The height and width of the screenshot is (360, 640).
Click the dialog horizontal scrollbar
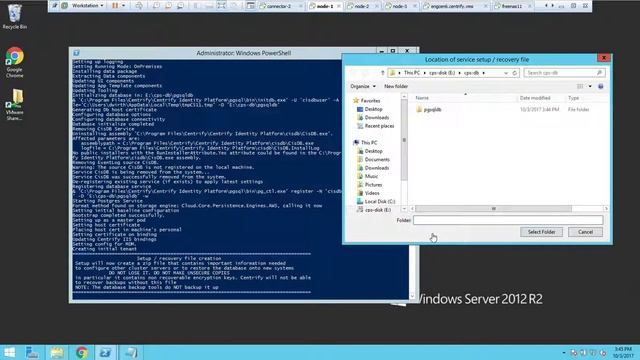coord(493,209)
